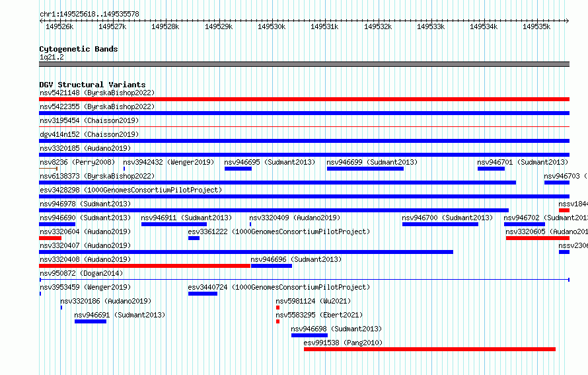Image resolution: width=588 pixels, height=375 pixels.
Task: Select the nsv946703 variant label
Action: click(x=566, y=176)
